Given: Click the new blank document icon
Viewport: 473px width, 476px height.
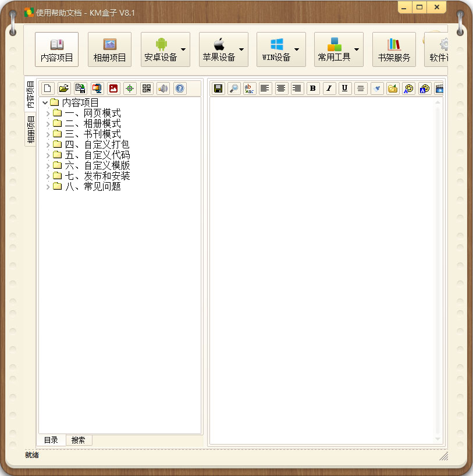Looking at the screenshot, I should pyautogui.click(x=48, y=88).
